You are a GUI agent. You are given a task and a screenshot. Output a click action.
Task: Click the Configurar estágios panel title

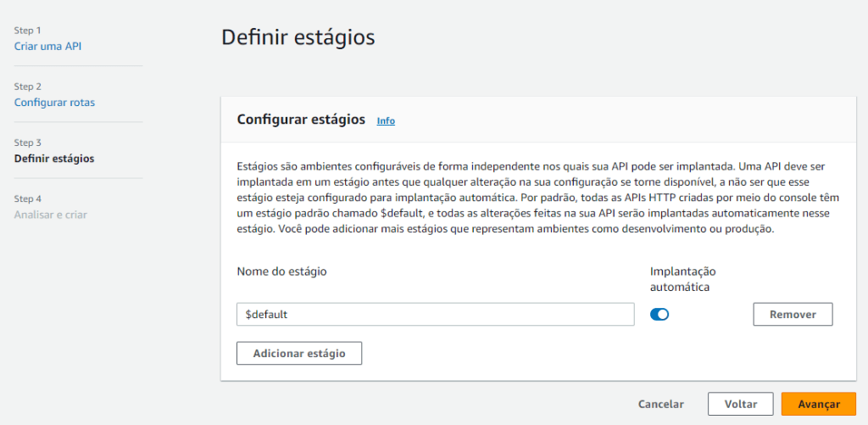click(x=301, y=120)
